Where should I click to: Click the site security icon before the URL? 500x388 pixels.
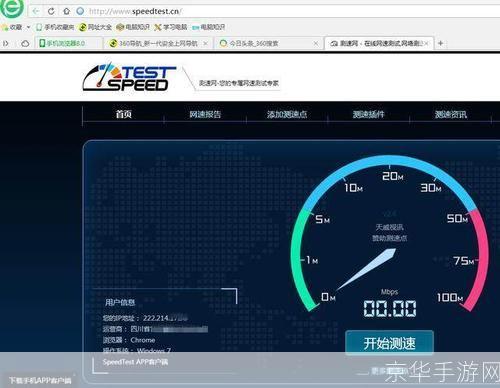pos(80,11)
